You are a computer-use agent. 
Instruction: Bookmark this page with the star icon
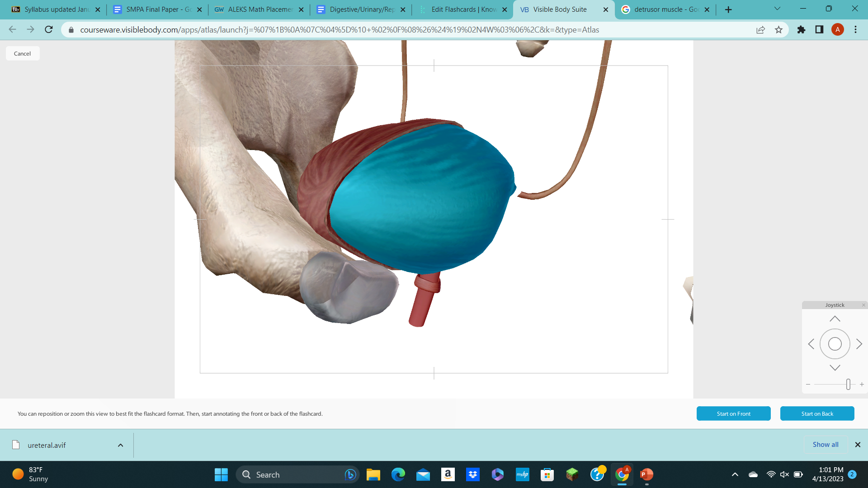pos(779,29)
